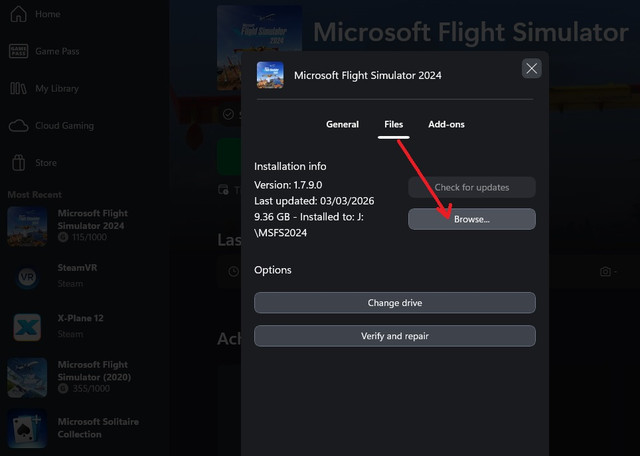Screen dimensions: 640x456
Task: Click the Version: 1.7.9.0 text
Action: coord(288,185)
